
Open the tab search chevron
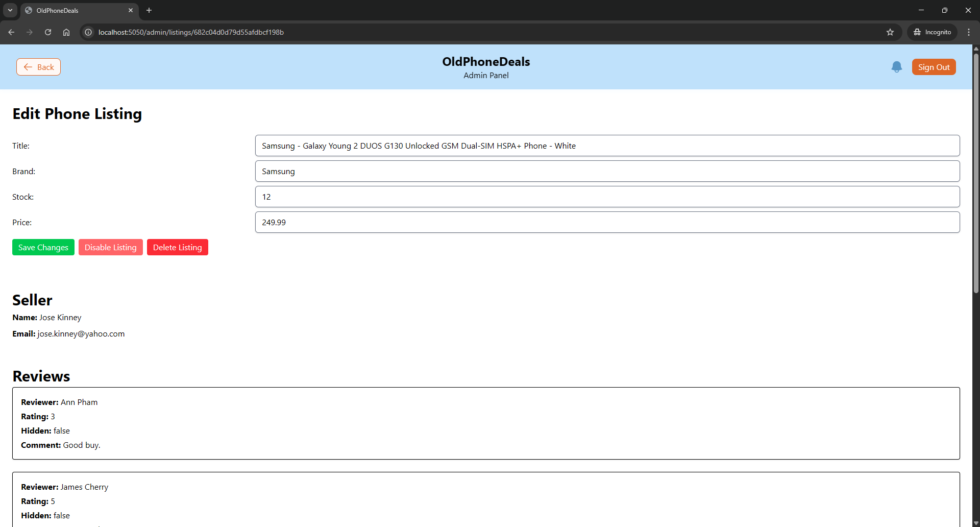(10, 10)
